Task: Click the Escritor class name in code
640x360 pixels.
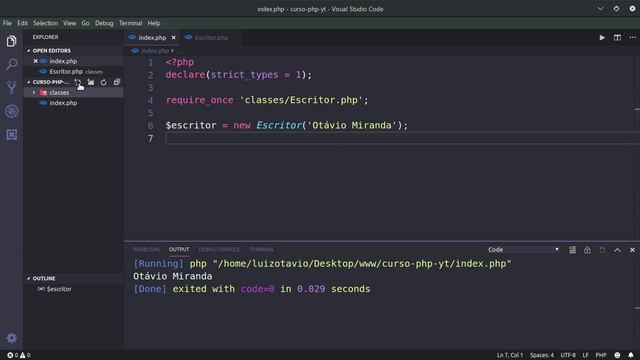Action: click(x=279, y=125)
